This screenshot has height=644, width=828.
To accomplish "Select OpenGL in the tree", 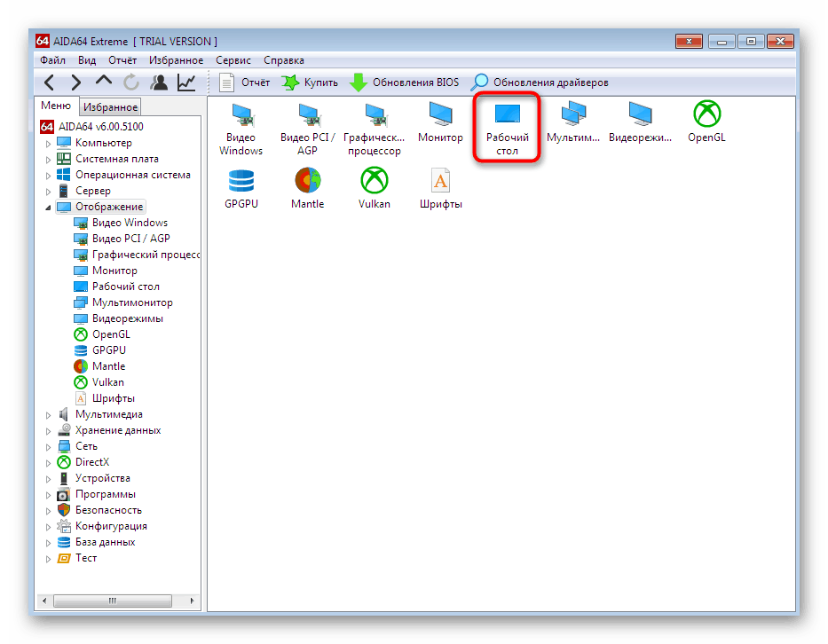I will (102, 334).
